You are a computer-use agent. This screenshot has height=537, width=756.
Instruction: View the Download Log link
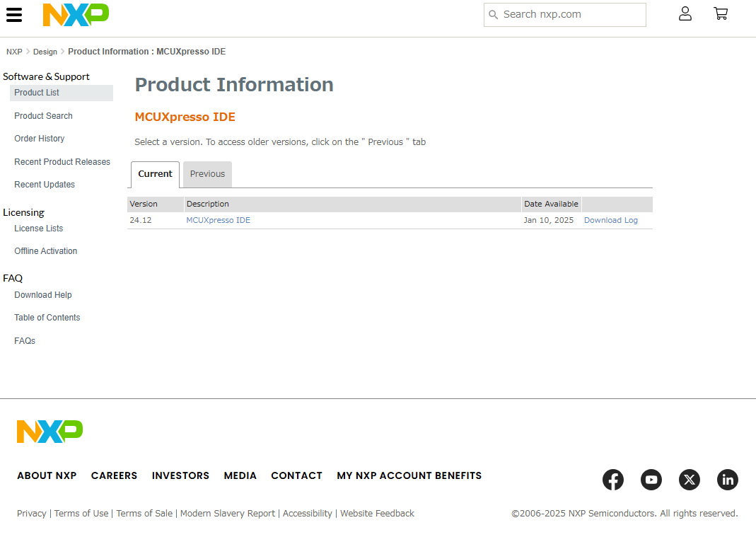tap(610, 220)
